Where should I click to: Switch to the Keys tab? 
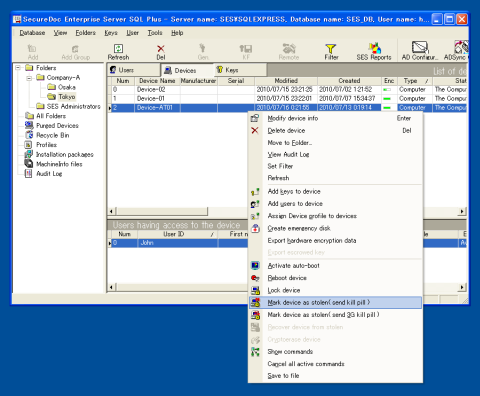(240, 70)
